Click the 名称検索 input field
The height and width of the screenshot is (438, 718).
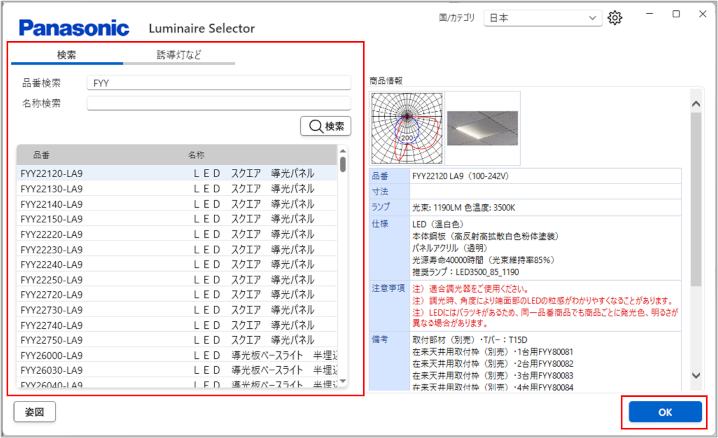coord(219,103)
